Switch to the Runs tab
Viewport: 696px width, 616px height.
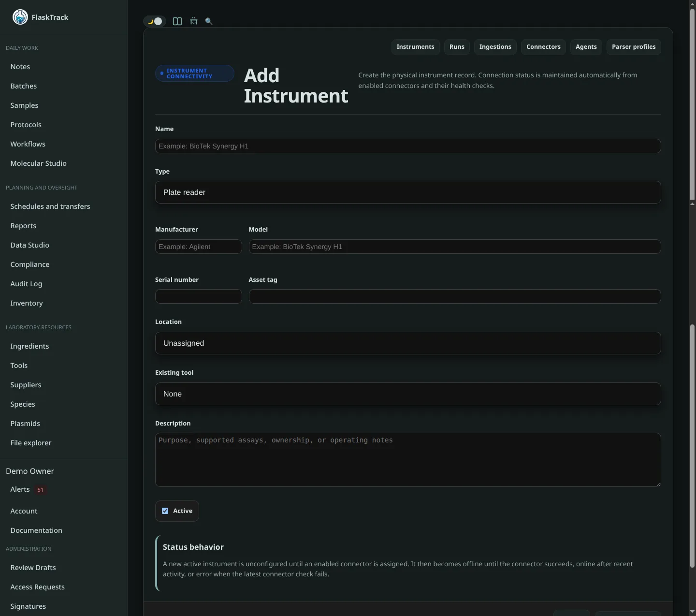point(457,47)
